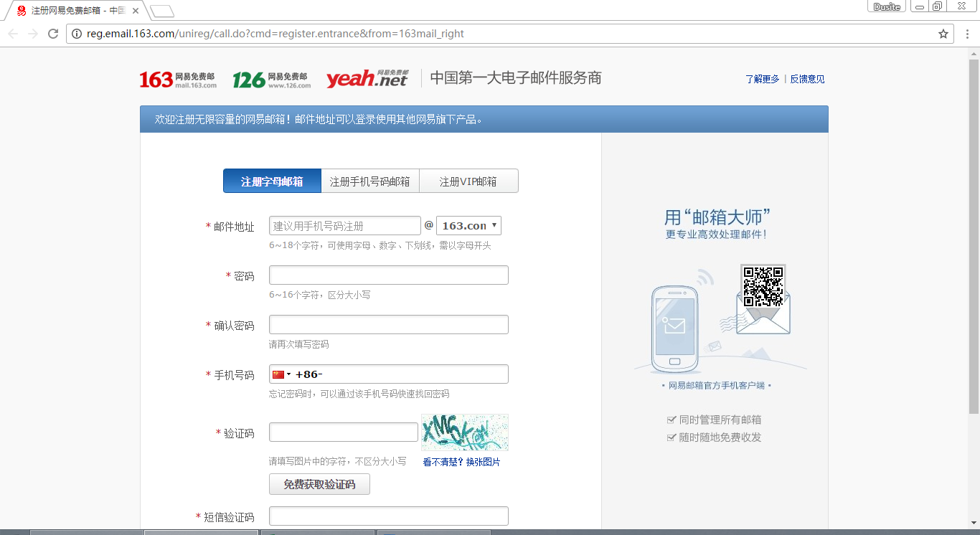Switch to the 注册VIP邮箱 tab

point(468,181)
